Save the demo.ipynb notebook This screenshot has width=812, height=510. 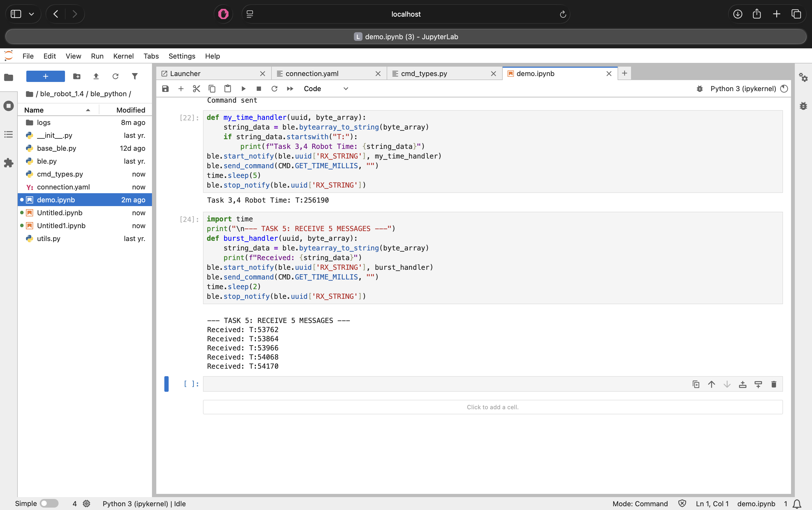(x=165, y=88)
